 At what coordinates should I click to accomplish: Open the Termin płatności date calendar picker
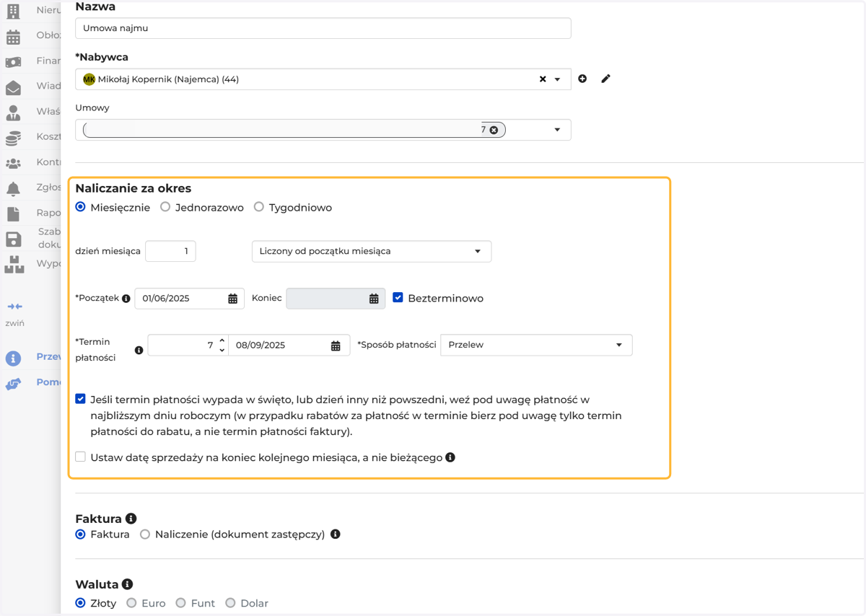click(336, 346)
